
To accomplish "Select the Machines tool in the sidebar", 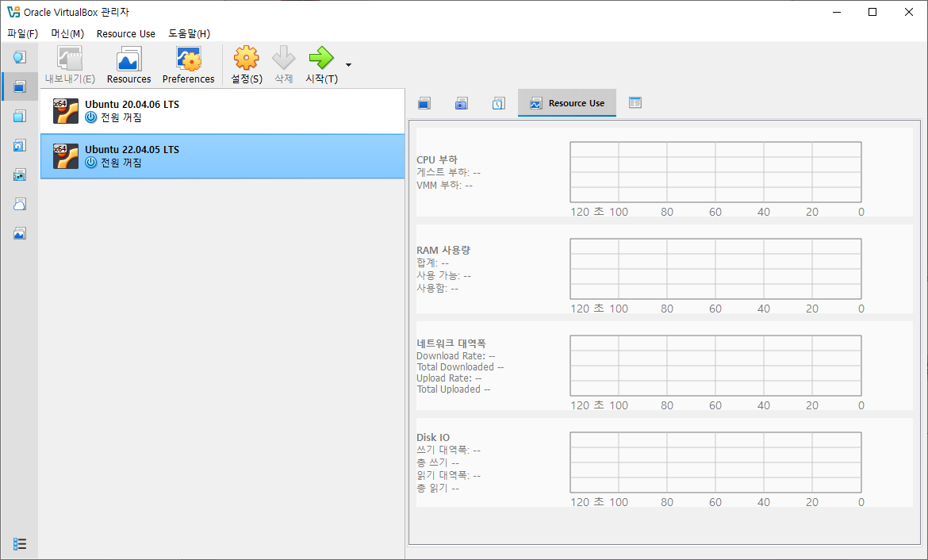I will pyautogui.click(x=20, y=87).
